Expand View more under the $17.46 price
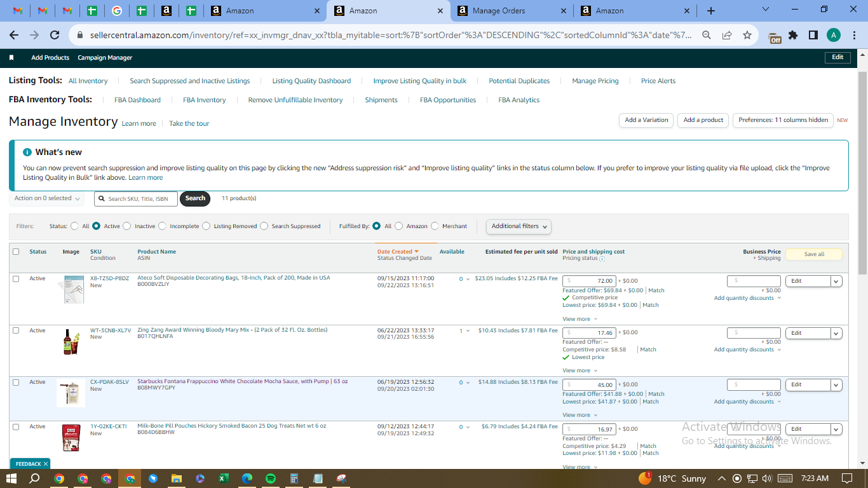868x488 pixels. 580,370
